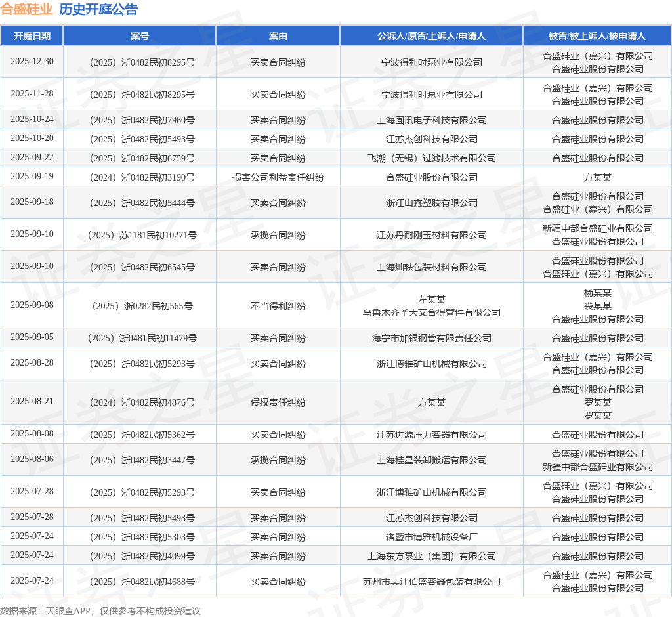The width and height of the screenshot is (672, 617).
Task: Click plaintiff 上海东方泵业(集团)有限公司
Action: pos(432,556)
